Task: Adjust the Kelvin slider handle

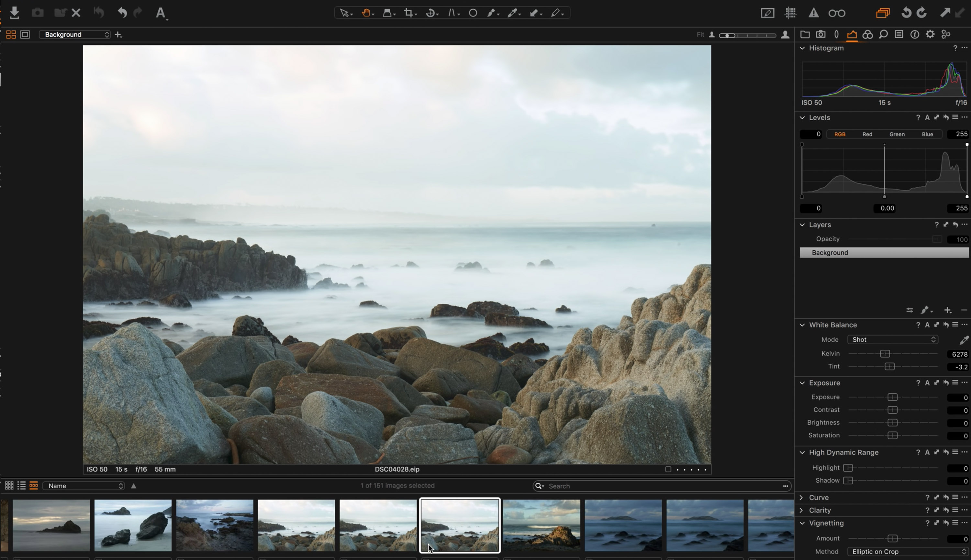Action: coord(885,354)
